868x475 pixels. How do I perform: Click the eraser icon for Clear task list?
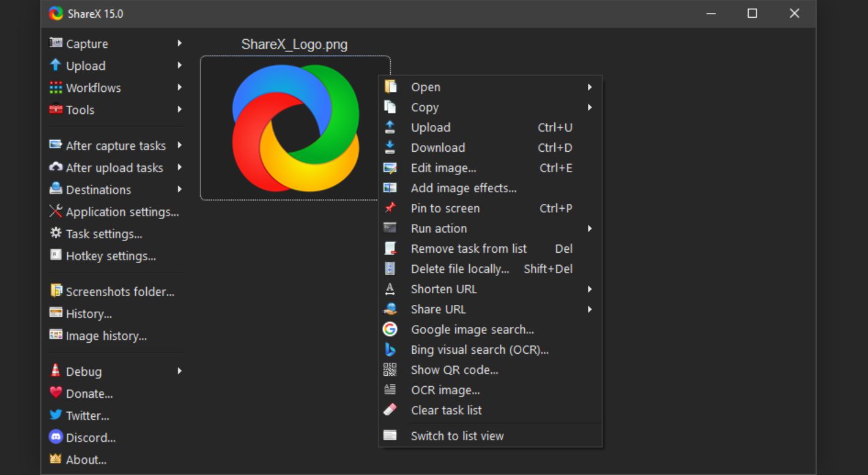(390, 410)
